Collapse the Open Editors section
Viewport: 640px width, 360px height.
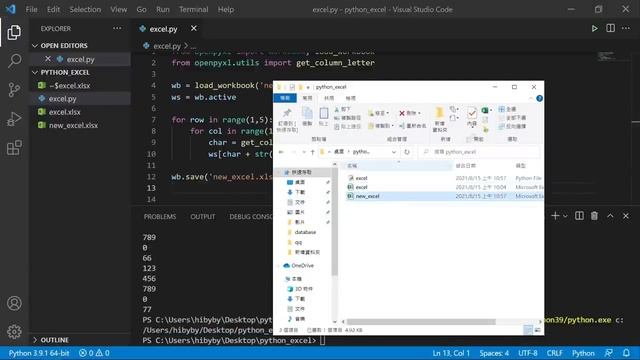[35, 46]
